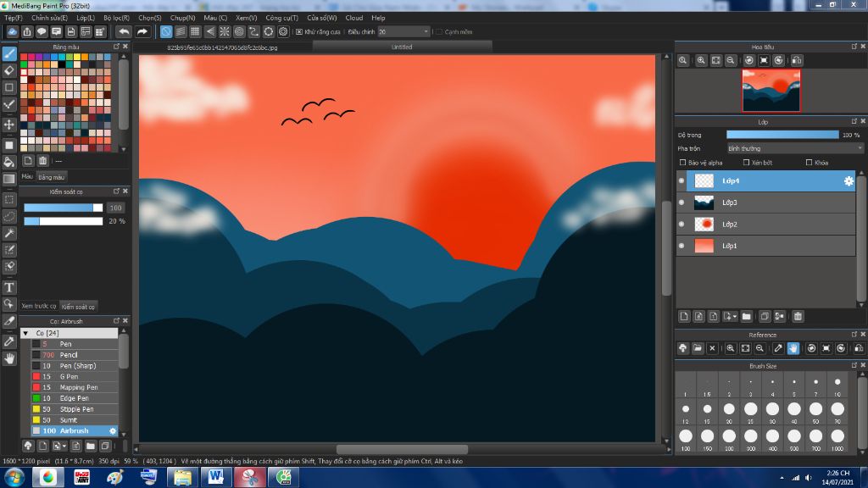Image resolution: width=868 pixels, height=488 pixels.
Task: Switch to the Untitled document tab
Action: pos(402,47)
